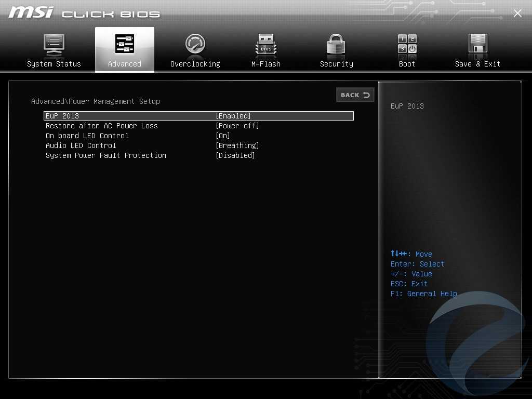532x399 pixels.
Task: Select the Audio LED Control label
Action: (81, 145)
